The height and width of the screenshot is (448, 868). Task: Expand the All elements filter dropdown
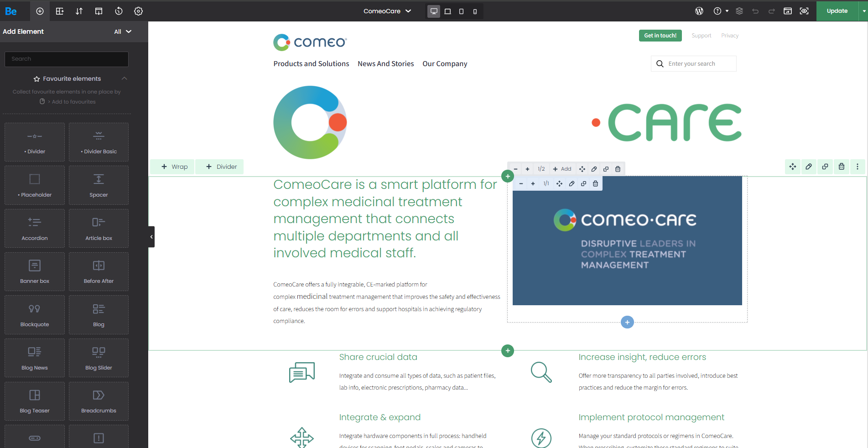(x=122, y=31)
